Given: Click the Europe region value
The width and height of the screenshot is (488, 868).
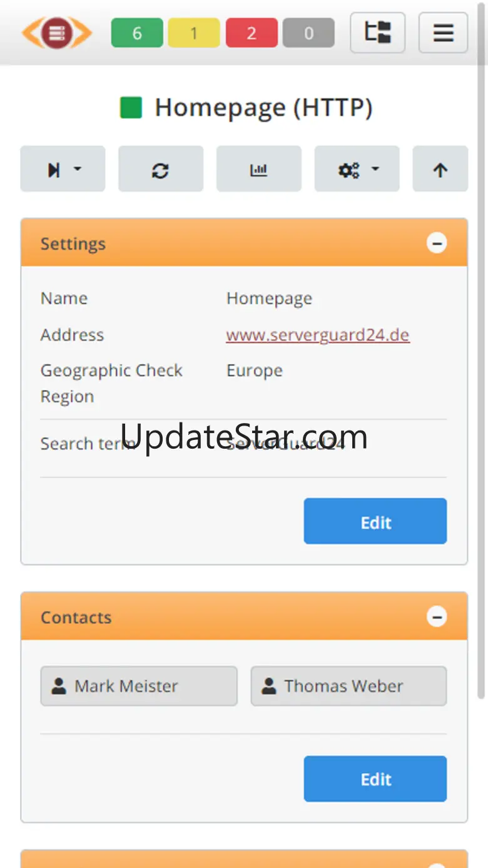Looking at the screenshot, I should click(x=255, y=370).
